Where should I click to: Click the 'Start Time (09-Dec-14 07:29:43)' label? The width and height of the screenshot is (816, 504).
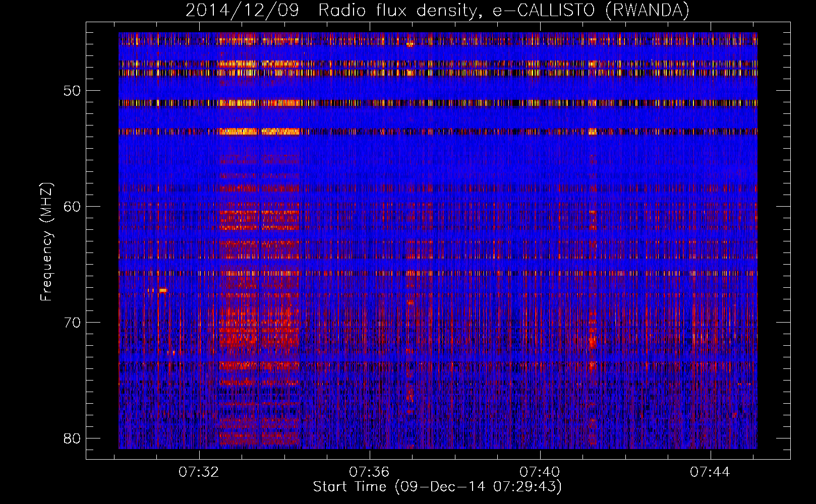coord(437,487)
